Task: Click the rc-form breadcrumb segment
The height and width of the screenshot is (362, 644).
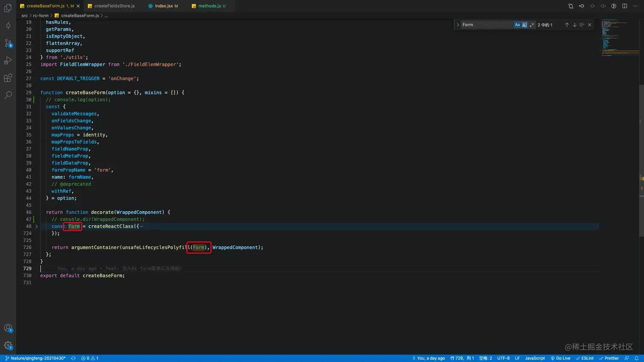Action: 41,15
